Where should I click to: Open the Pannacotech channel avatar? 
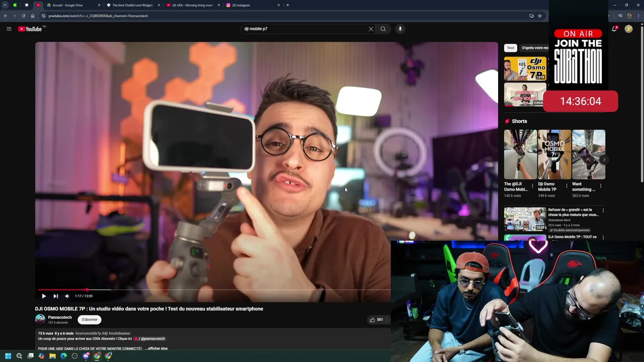[40, 319]
